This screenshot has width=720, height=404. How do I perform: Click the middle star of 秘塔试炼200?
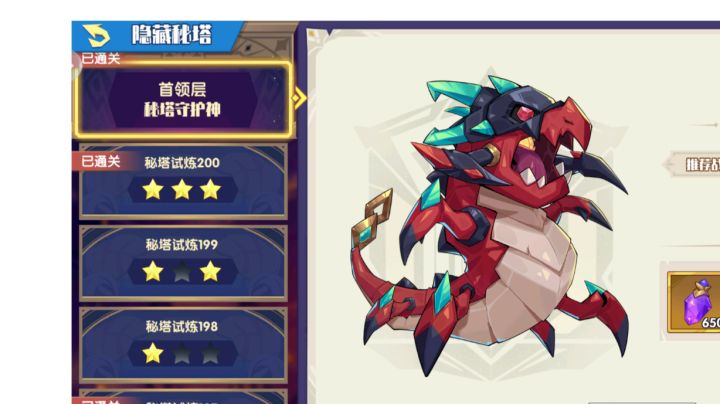coord(182,190)
